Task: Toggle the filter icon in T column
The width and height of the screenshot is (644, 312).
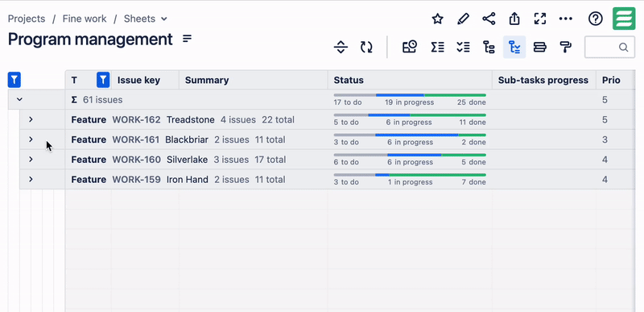Action: pyautogui.click(x=103, y=80)
